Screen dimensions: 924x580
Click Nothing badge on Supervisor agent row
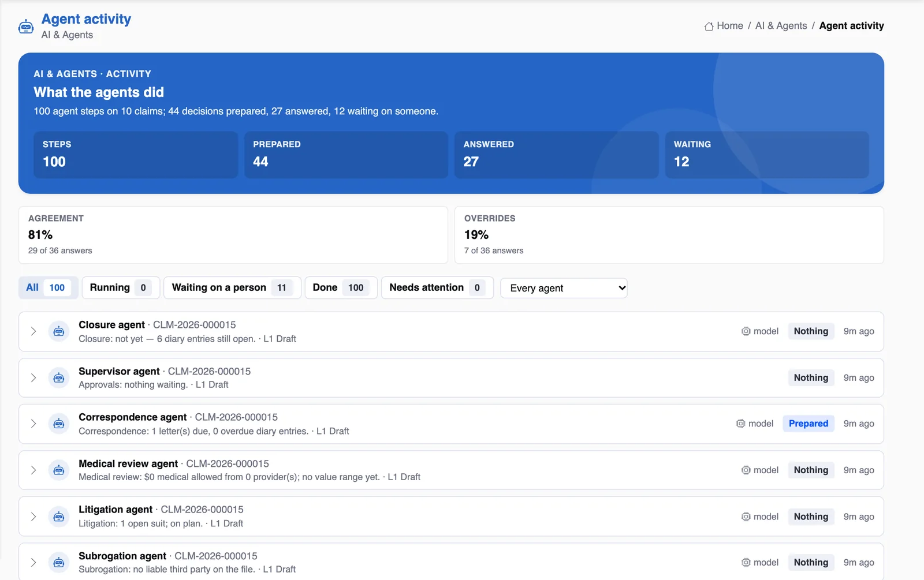tap(811, 378)
